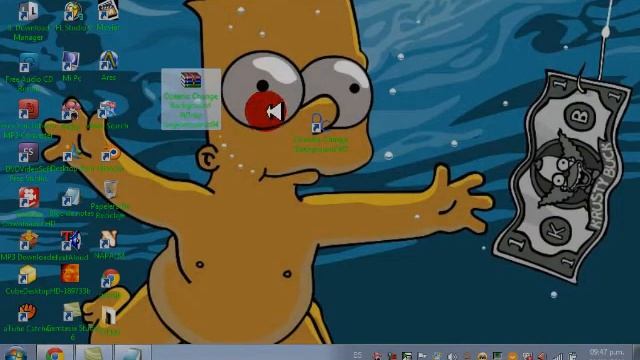The height and width of the screenshot is (360, 640).
Task: Open the red MP3 Converter shortcut
Action: click(x=28, y=109)
